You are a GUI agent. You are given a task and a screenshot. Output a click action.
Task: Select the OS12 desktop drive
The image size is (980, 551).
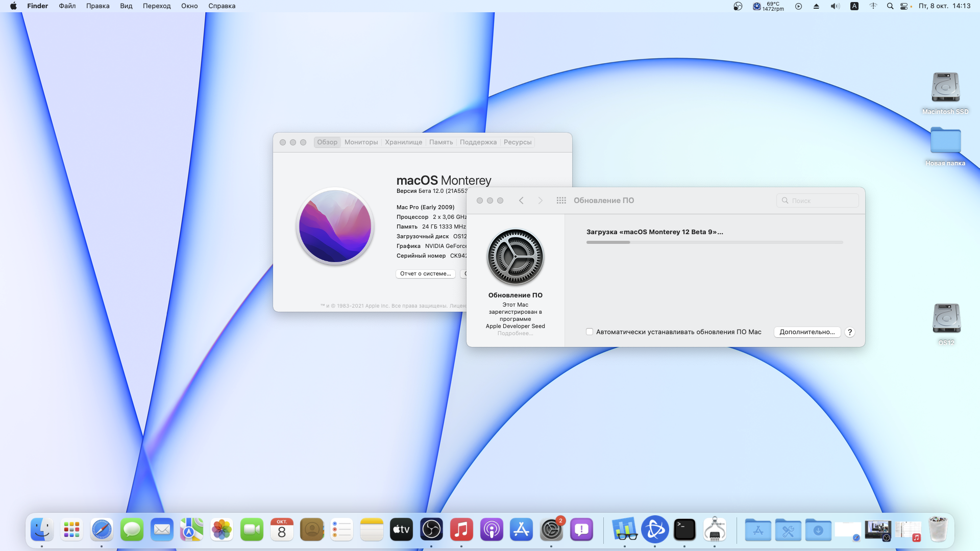point(946,323)
